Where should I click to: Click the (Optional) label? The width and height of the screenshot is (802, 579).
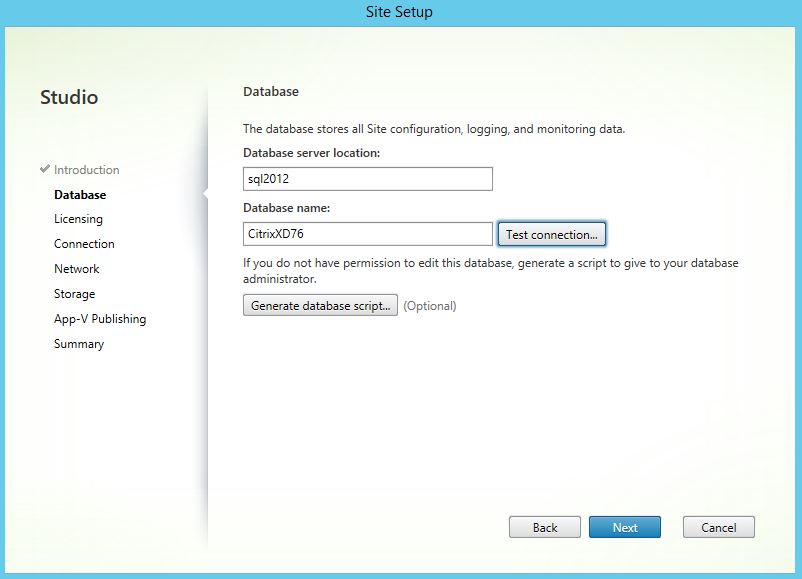[430, 306]
